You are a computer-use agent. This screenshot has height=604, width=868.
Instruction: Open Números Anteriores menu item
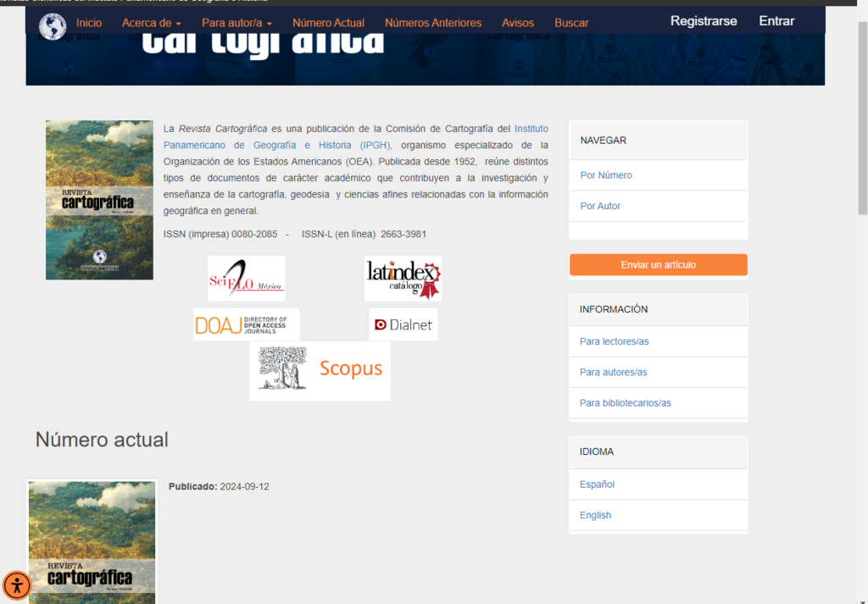coord(433,23)
